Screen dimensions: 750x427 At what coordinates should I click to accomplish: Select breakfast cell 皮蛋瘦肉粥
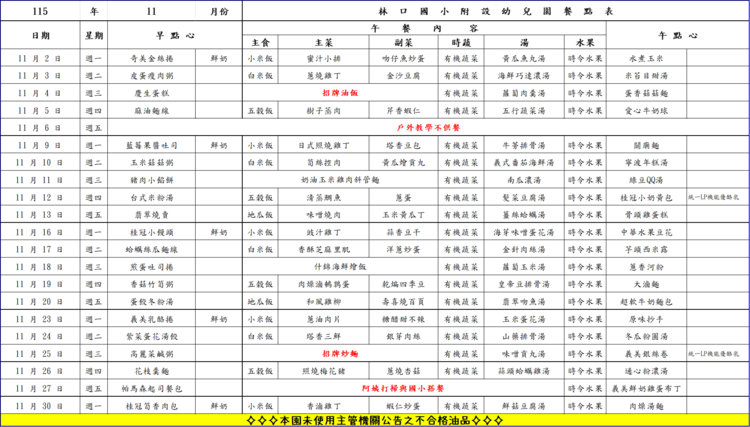click(x=152, y=76)
